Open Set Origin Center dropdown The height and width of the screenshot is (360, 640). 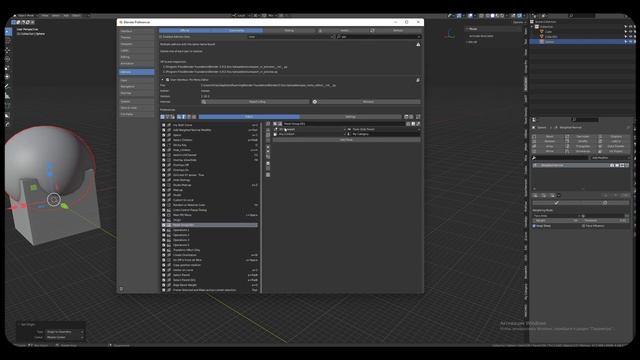pos(64,337)
